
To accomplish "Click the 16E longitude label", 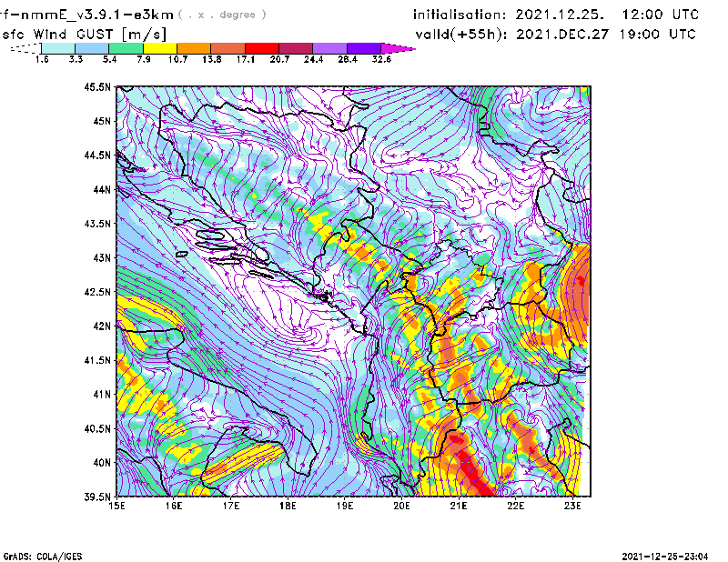I will pos(174,506).
